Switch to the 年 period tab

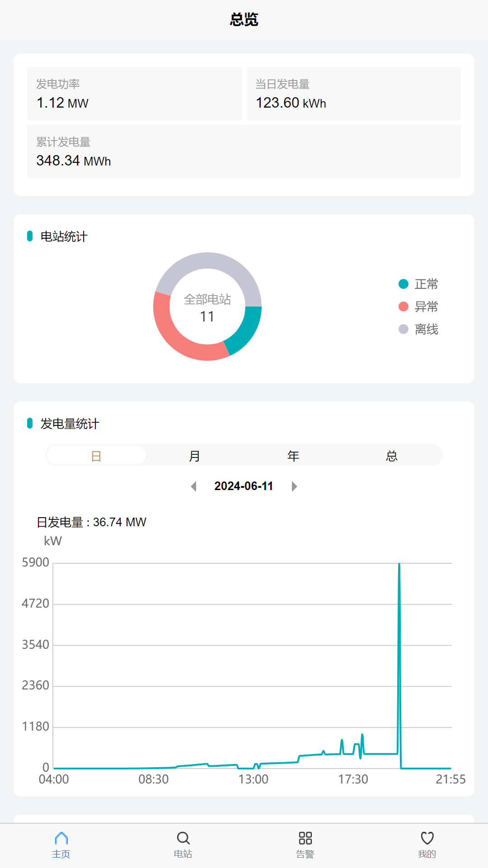[293, 456]
